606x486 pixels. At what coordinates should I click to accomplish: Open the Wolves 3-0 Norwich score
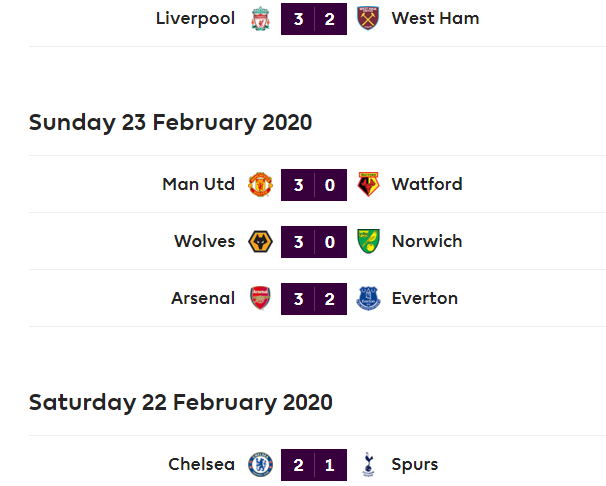pyautogui.click(x=314, y=242)
